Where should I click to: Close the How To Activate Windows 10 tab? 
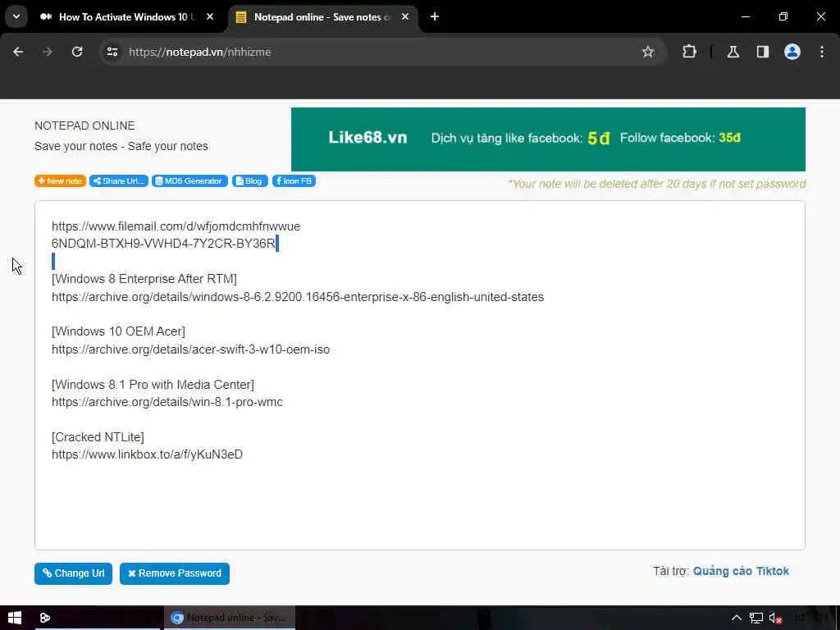coord(210,17)
